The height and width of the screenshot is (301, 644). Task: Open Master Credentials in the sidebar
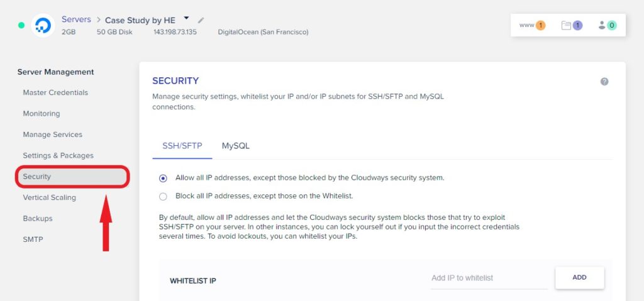pos(55,92)
